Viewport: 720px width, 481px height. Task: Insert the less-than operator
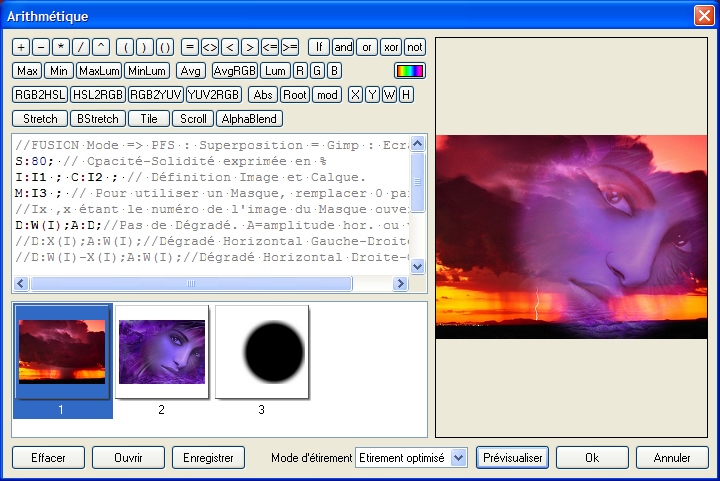point(230,47)
